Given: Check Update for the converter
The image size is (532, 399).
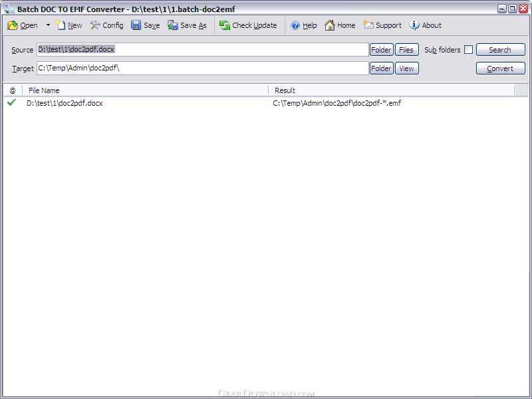Looking at the screenshot, I should 248,25.
